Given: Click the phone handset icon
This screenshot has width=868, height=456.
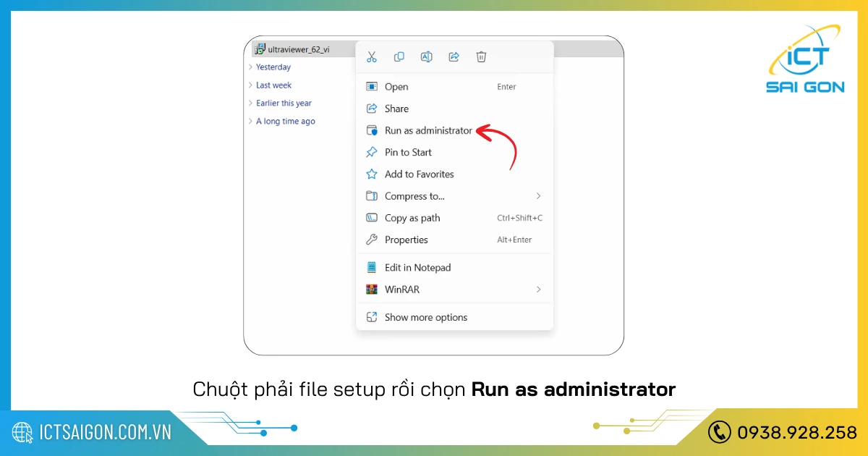Looking at the screenshot, I should (x=720, y=432).
